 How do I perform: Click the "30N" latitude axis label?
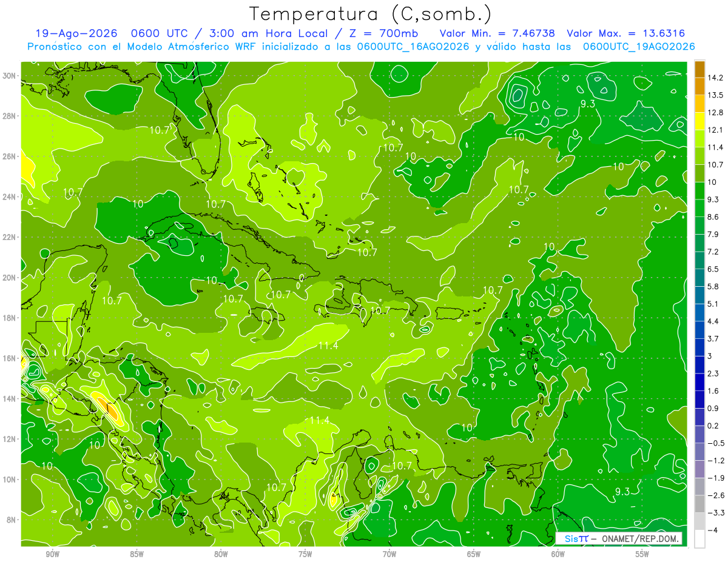point(10,76)
